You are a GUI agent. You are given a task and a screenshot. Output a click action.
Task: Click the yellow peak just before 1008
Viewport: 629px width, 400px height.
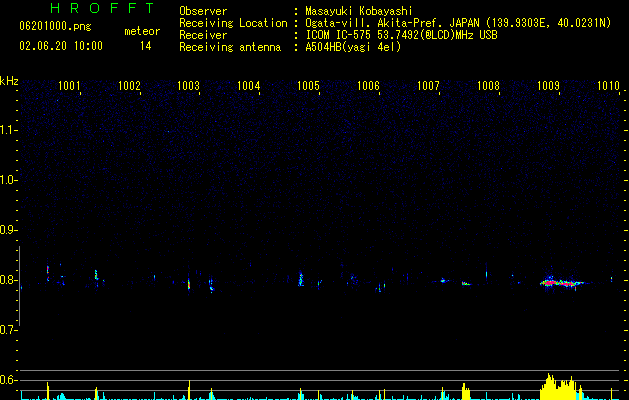tap(465, 391)
